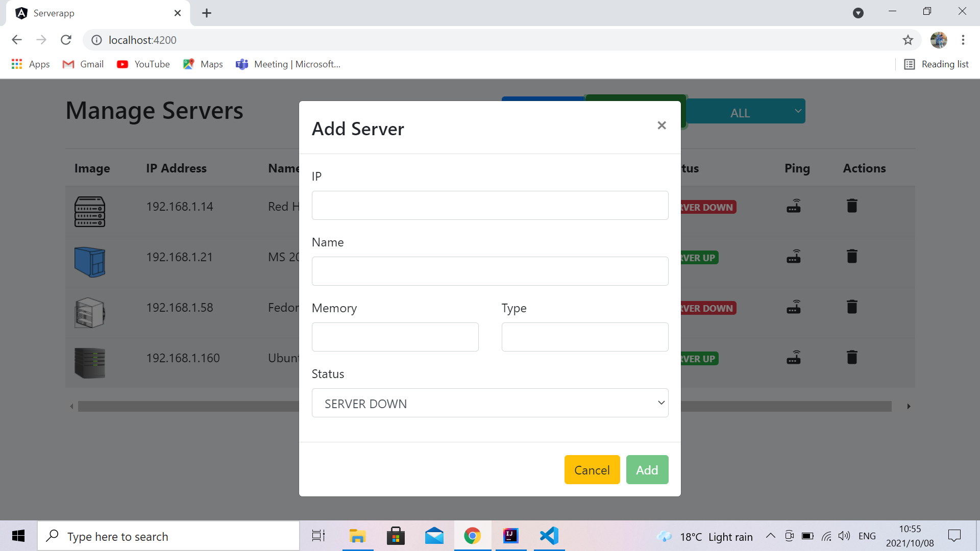Click the black server image for 192.168.1.160

point(90,363)
